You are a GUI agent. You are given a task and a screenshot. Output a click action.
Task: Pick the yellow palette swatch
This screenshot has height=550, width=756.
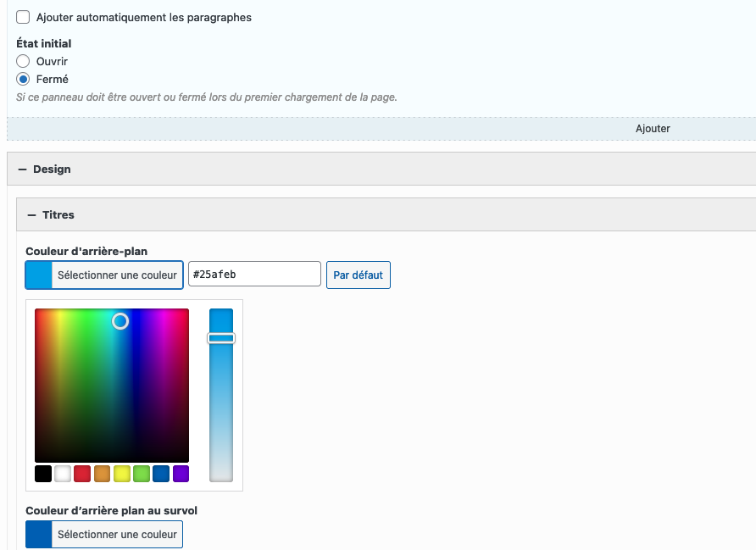coord(122,474)
